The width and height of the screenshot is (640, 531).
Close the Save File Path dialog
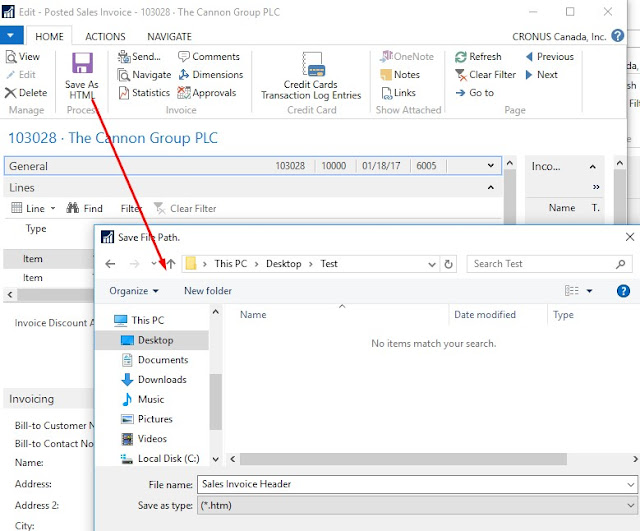(630, 237)
